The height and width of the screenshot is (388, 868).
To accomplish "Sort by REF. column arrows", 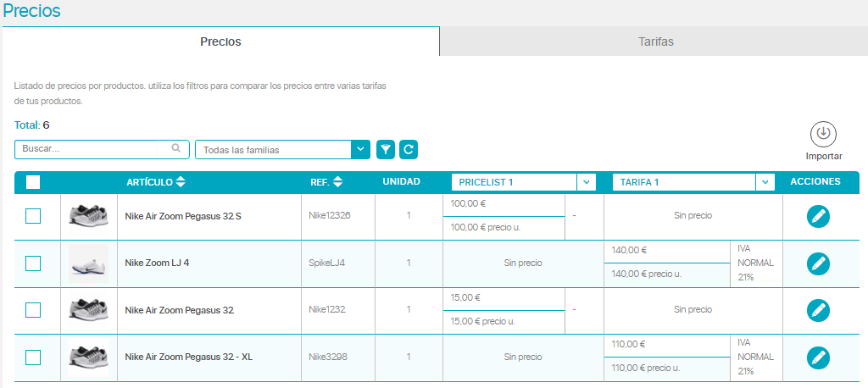I will (338, 181).
